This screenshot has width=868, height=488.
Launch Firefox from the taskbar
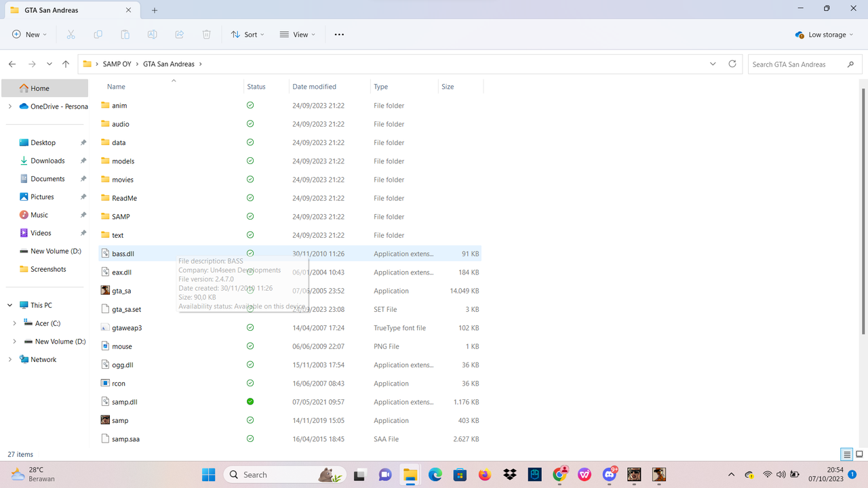tap(485, 474)
